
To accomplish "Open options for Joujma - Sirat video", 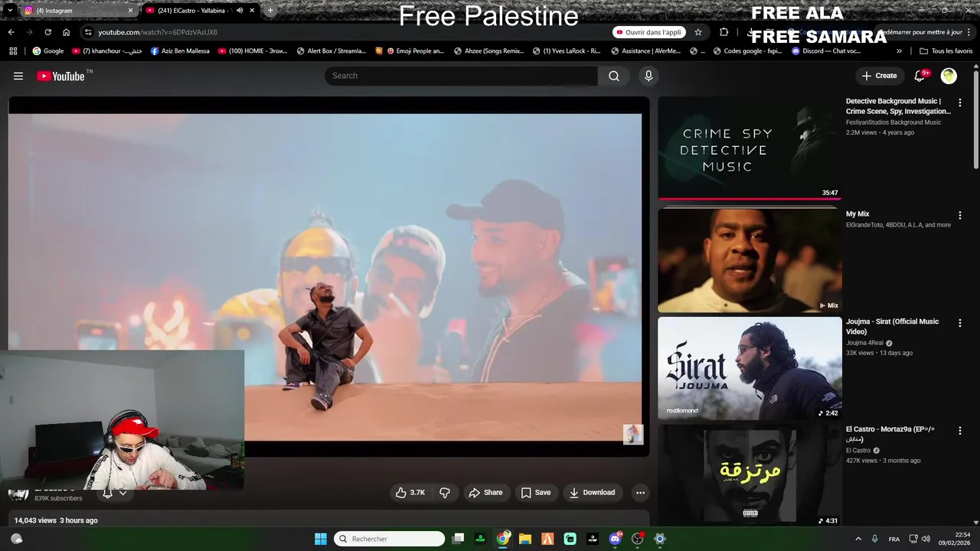I will point(959,323).
